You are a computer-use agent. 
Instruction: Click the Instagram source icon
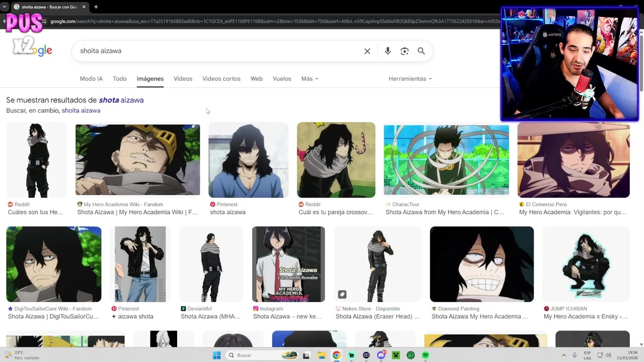(256, 309)
